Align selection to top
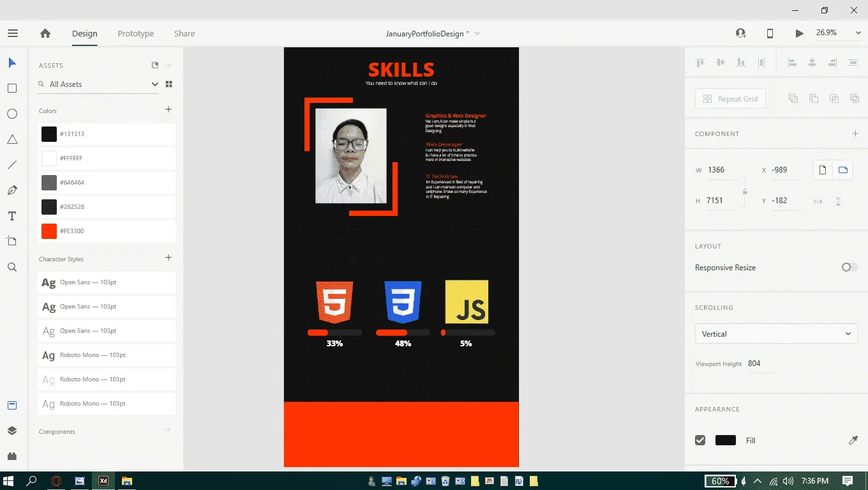 tap(700, 63)
